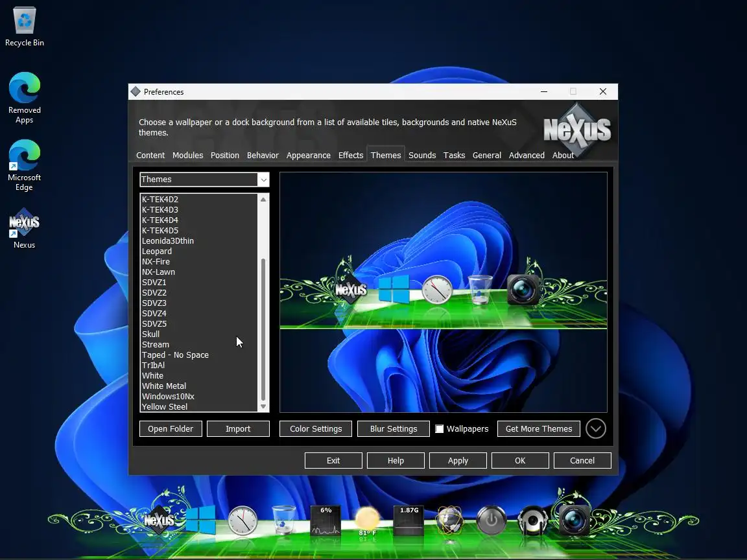The image size is (747, 560).
Task: Select the K-TEK4D2 theme
Action: click(199, 200)
